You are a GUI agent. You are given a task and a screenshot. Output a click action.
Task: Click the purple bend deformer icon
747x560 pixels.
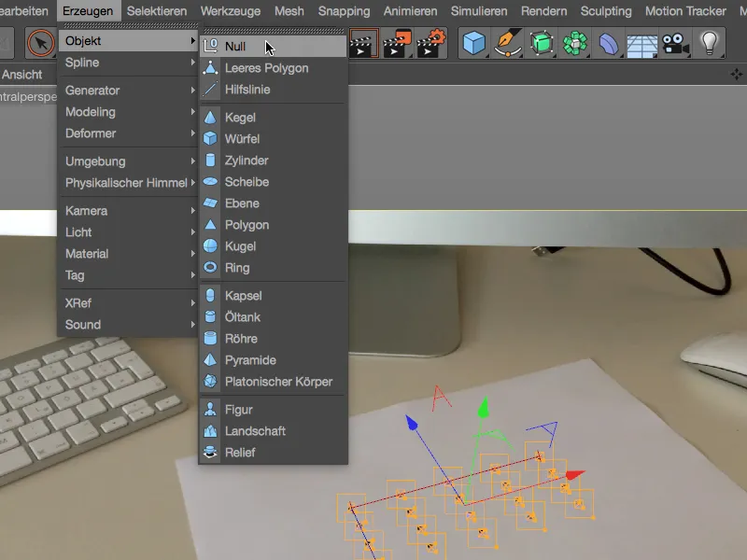(609, 44)
